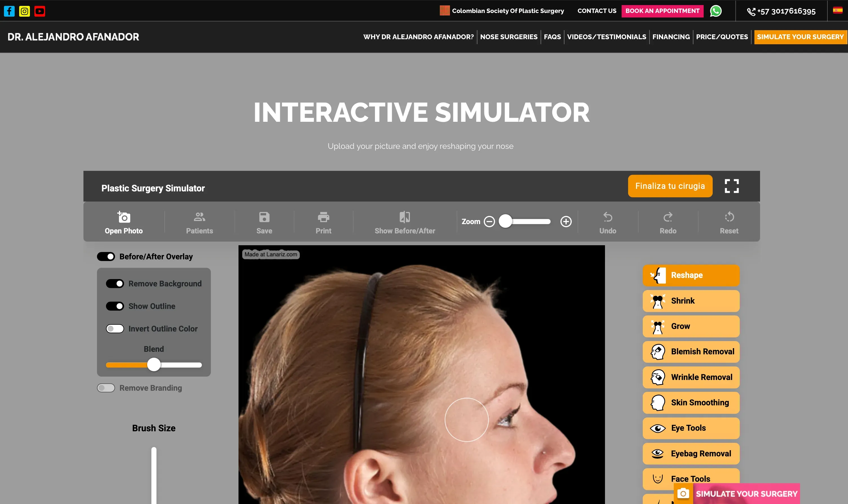Enter fullscreen simulator mode
This screenshot has width=848, height=504.
732,186
